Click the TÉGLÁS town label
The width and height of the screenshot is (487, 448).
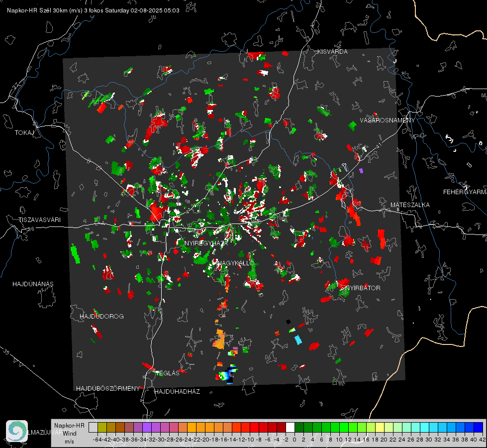[168, 373]
